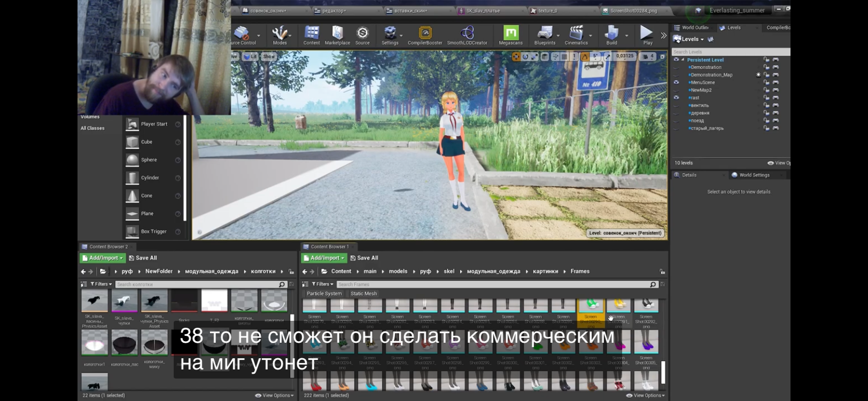Click the Source Control toolbar icon

pyautogui.click(x=243, y=35)
